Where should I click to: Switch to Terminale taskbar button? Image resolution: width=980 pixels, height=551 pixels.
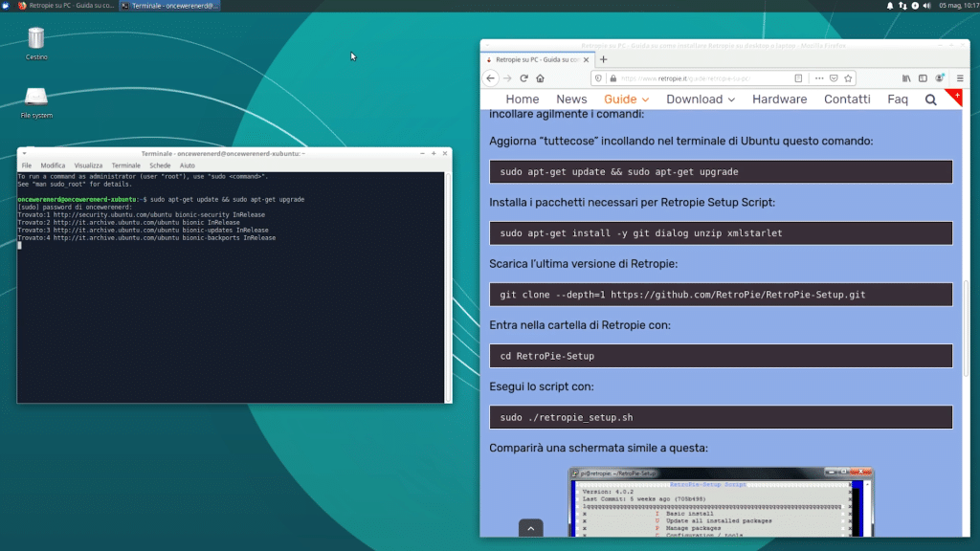pos(170,6)
